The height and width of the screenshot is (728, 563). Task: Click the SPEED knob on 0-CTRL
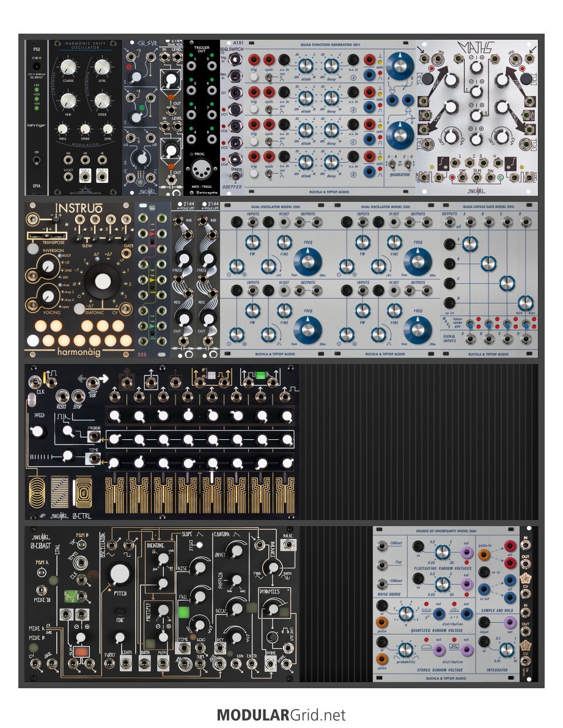click(x=38, y=431)
